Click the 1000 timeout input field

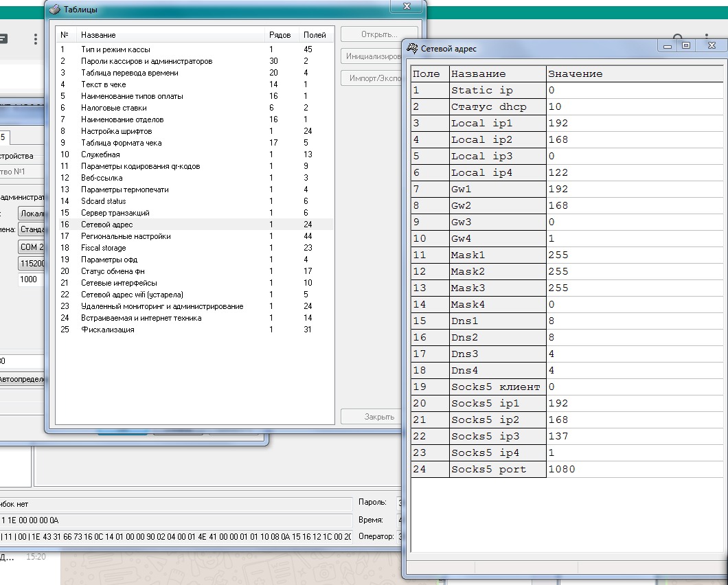[32, 279]
